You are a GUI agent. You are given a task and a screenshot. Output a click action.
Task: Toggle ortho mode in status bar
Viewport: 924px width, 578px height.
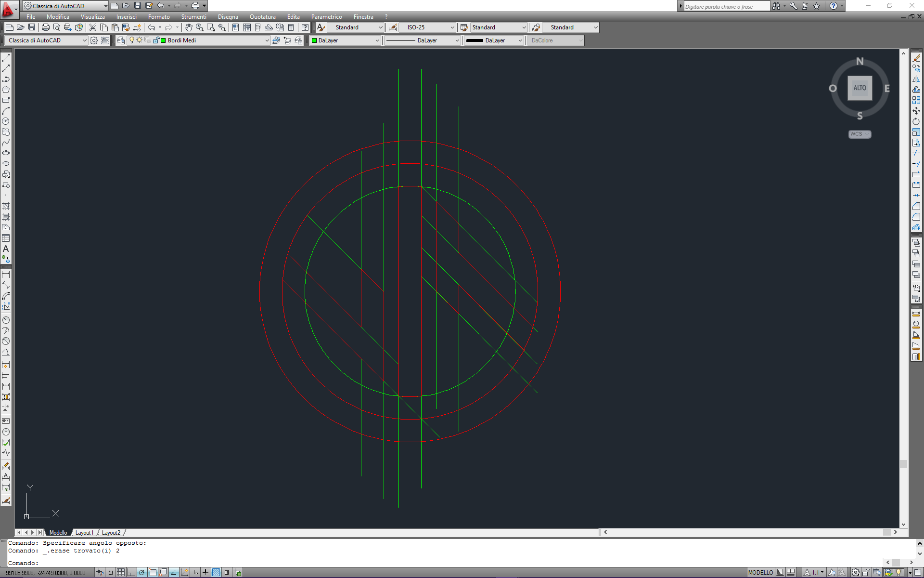coord(131,572)
